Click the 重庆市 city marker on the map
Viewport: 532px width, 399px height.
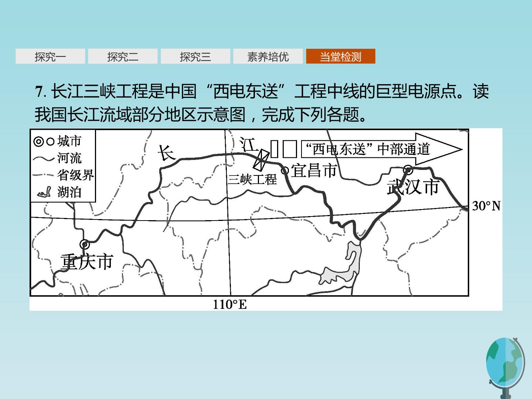tap(85, 244)
